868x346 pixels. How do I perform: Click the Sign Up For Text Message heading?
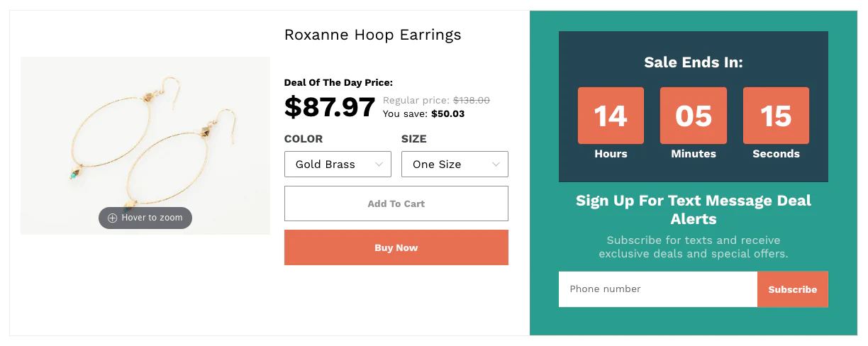tap(694, 210)
